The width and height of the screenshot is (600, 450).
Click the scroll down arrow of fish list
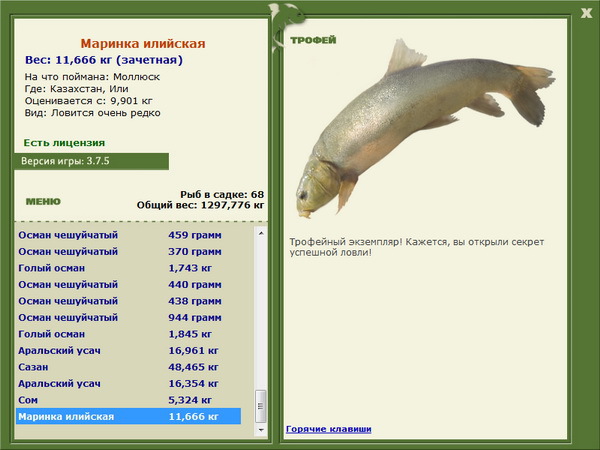[x=261, y=430]
